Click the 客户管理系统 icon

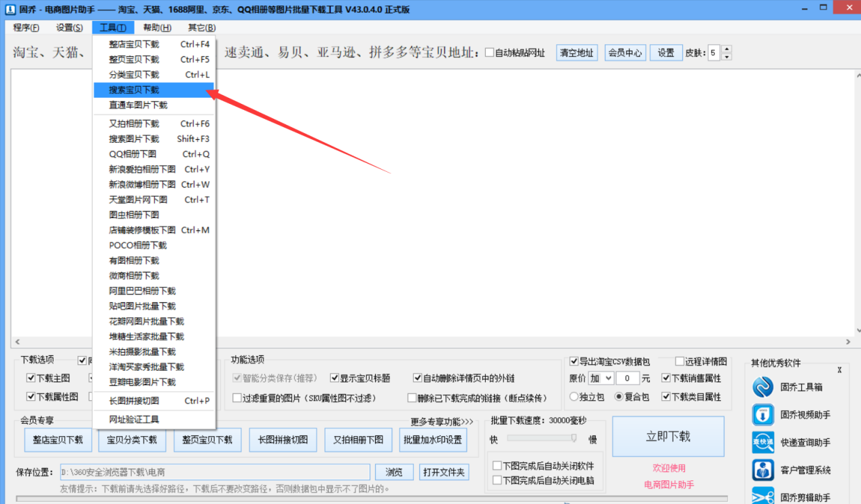[763, 470]
